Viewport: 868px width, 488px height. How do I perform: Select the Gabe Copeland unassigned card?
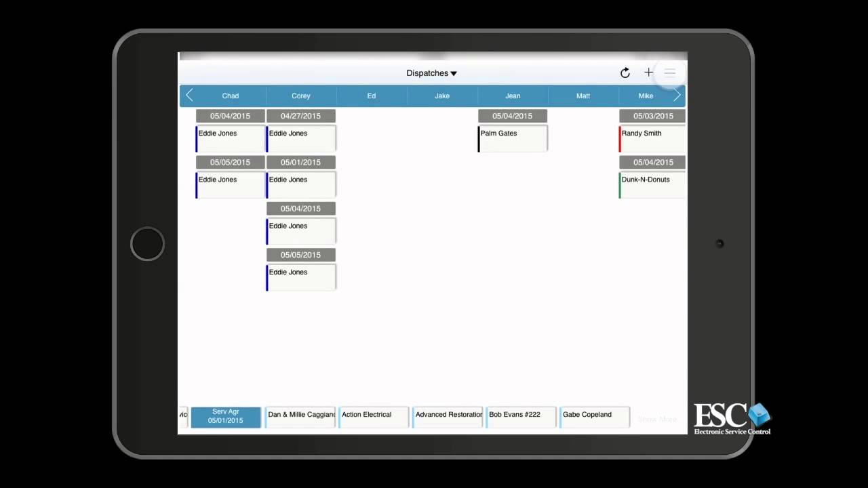tap(595, 417)
